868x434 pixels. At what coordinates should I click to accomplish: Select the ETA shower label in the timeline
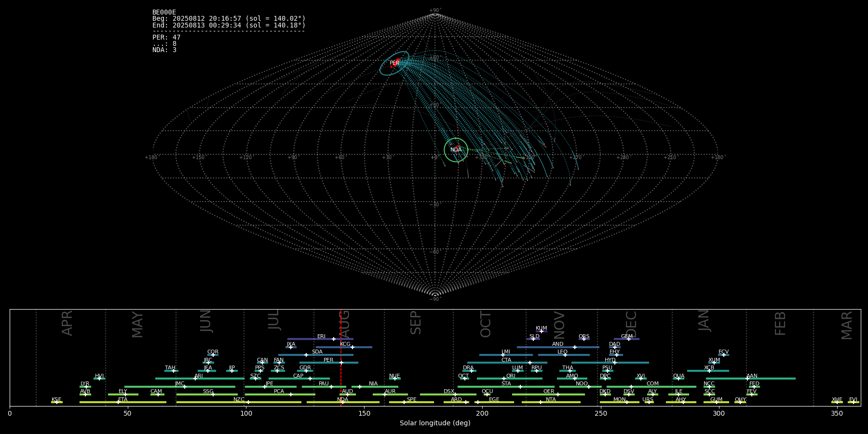tap(123, 400)
